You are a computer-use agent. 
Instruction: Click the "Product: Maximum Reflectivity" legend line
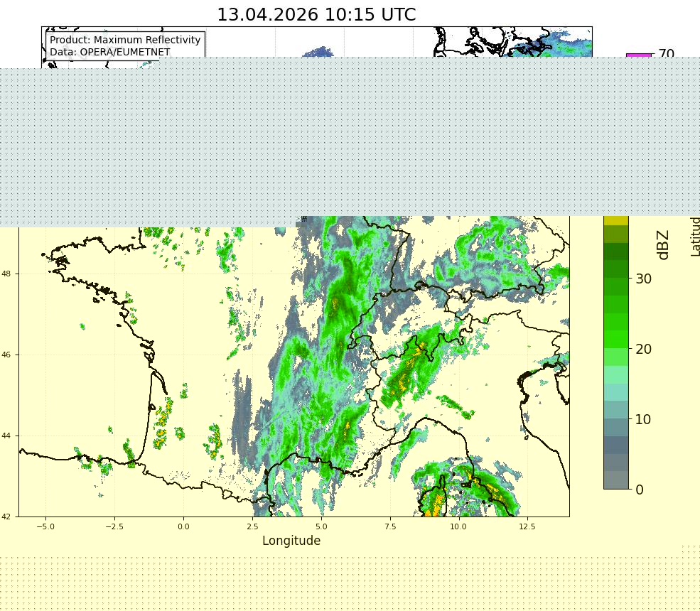coord(125,40)
